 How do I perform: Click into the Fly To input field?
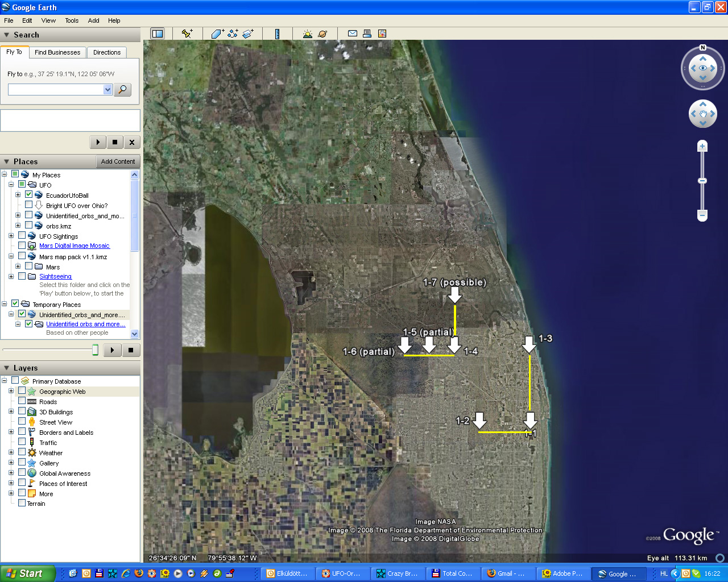pyautogui.click(x=56, y=90)
